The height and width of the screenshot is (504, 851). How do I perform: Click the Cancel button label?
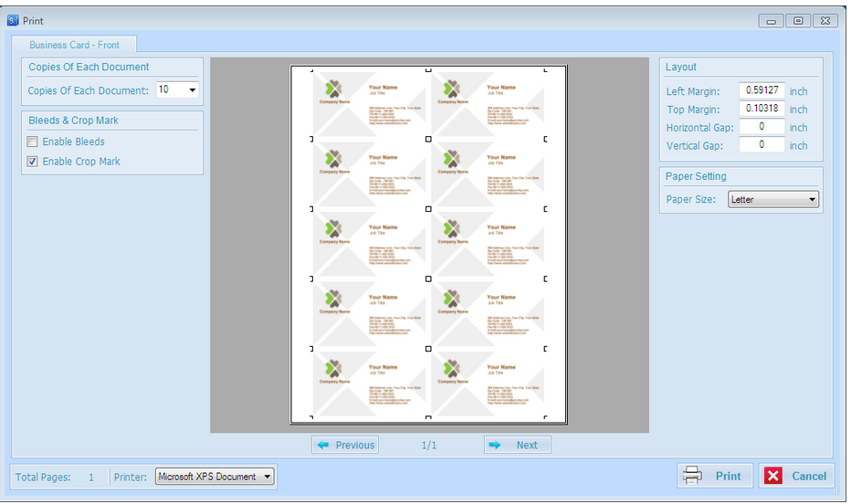coord(809,476)
